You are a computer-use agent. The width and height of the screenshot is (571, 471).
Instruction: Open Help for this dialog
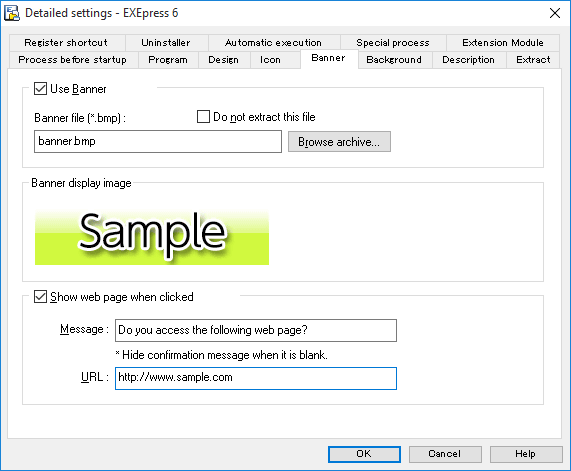coord(526,454)
